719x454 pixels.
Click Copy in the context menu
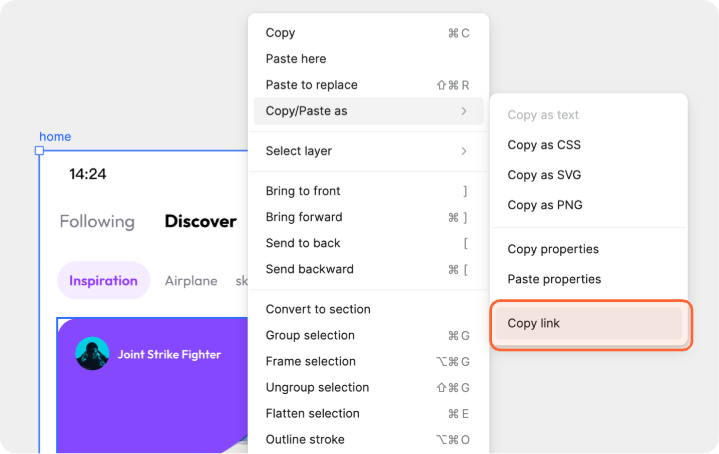(x=281, y=33)
